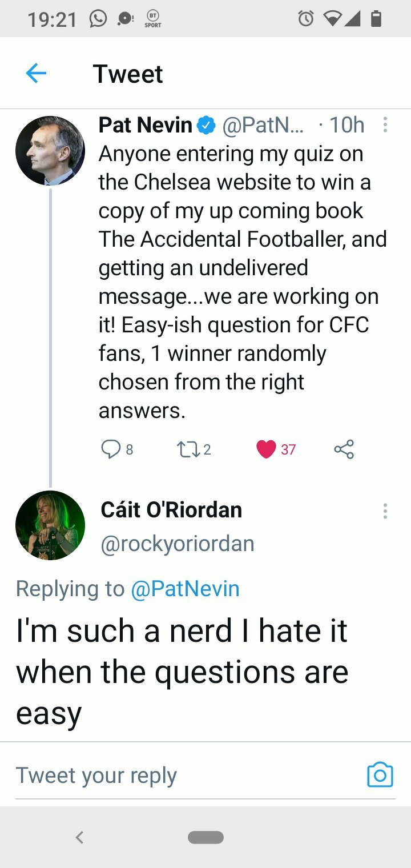Open more options for Pat Nevin's tweet

coord(385,125)
